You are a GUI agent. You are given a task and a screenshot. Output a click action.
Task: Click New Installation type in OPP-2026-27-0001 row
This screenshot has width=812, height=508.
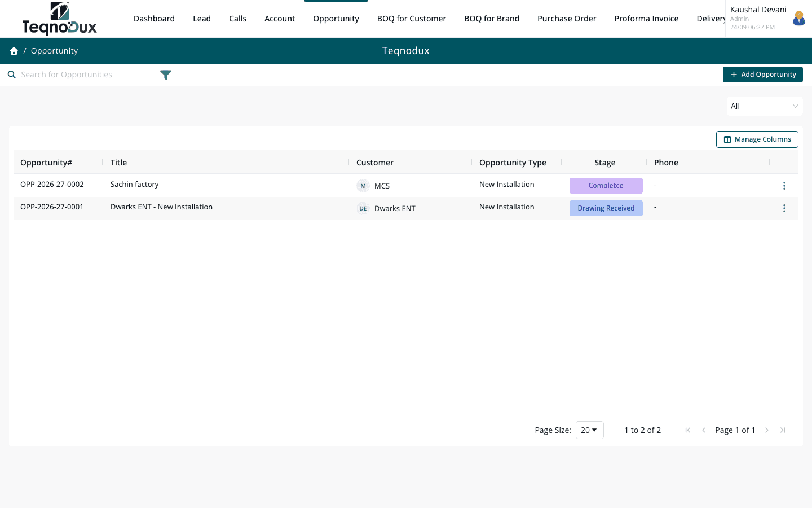506,207
